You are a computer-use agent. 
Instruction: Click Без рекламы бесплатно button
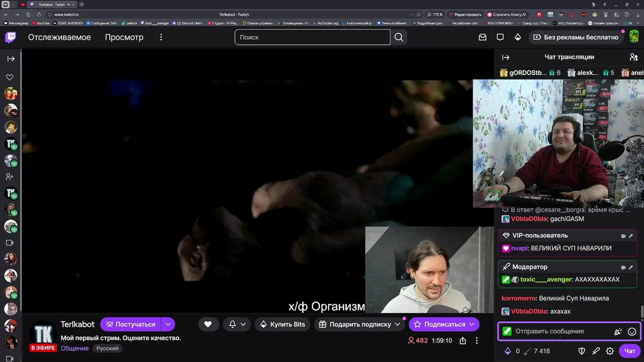(x=576, y=37)
